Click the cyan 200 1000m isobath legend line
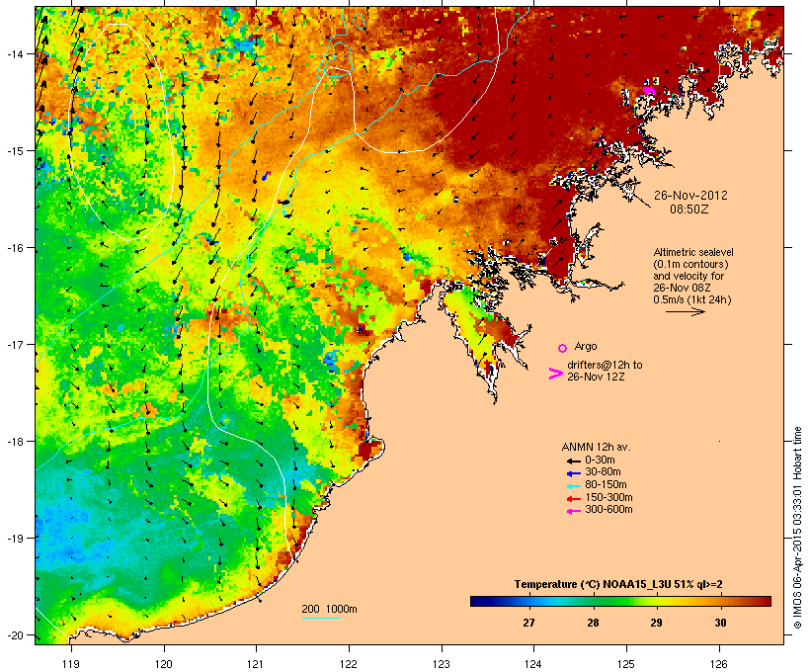The height and width of the screenshot is (672, 810). tap(320, 618)
